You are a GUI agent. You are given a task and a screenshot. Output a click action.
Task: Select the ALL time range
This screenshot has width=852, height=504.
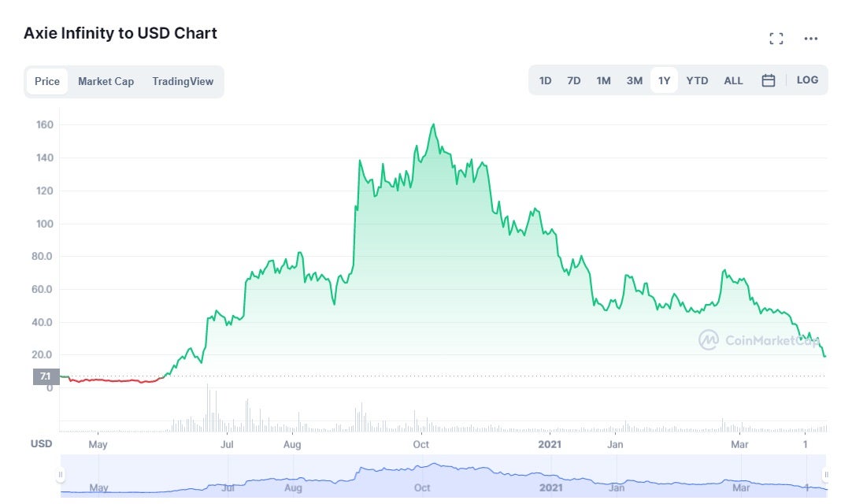[733, 80]
